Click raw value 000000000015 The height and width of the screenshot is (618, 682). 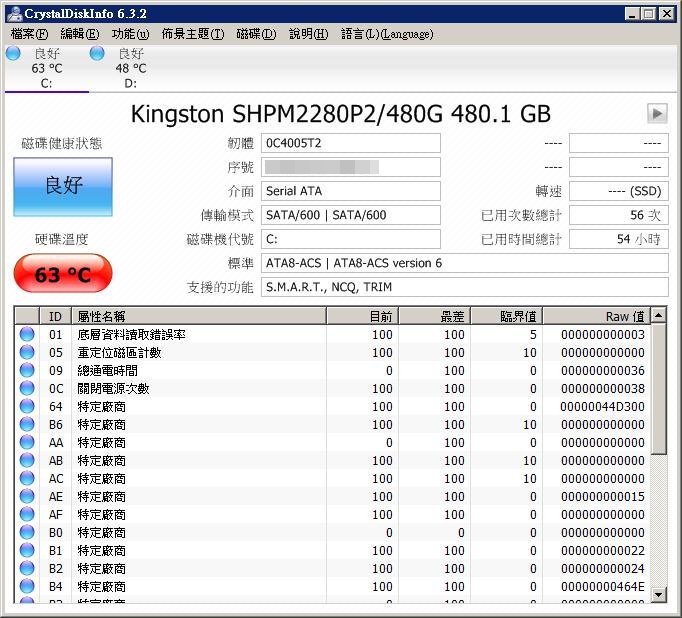point(602,497)
